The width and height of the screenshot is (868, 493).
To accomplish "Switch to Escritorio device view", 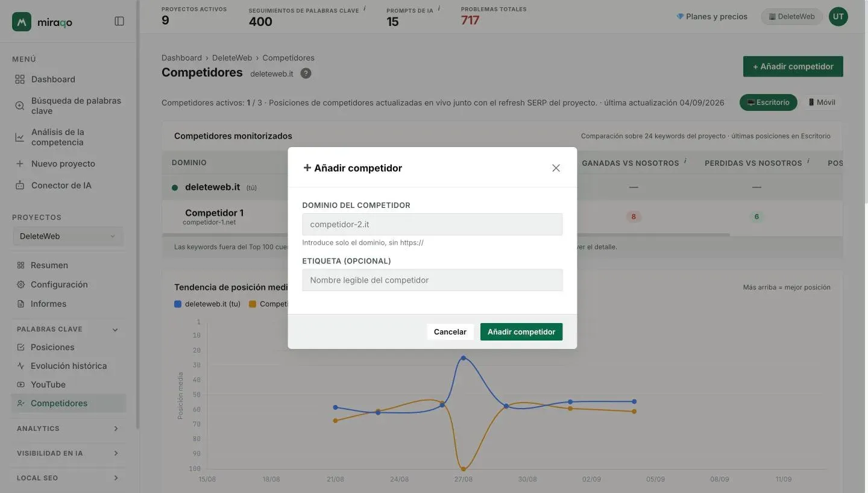I will 769,102.
